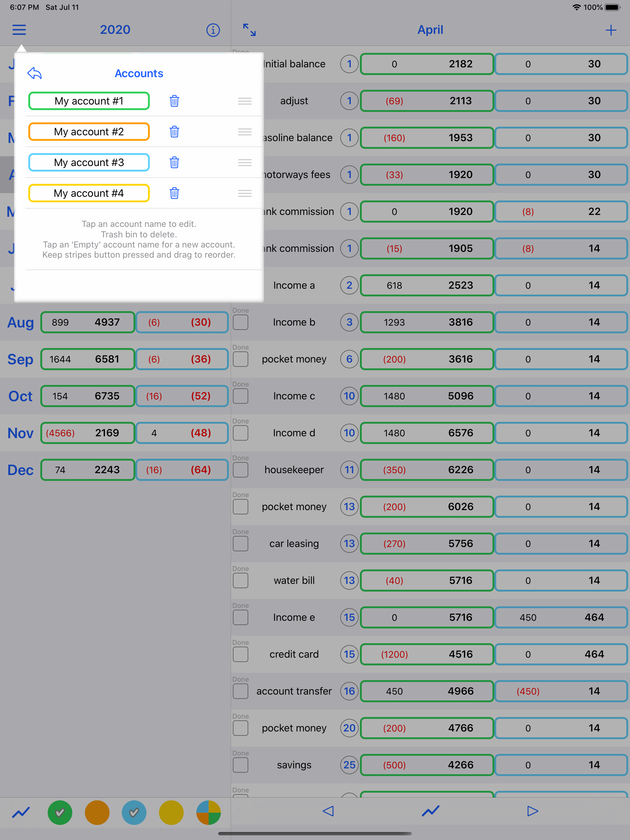Tap the back arrow in the Accounts popover
This screenshot has height=840, width=630.
click(34, 73)
